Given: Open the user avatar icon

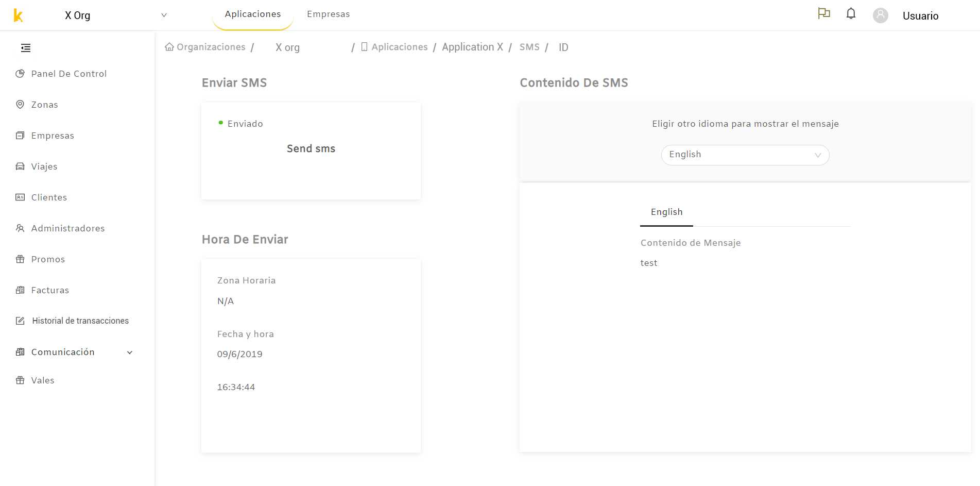Looking at the screenshot, I should click(x=880, y=15).
